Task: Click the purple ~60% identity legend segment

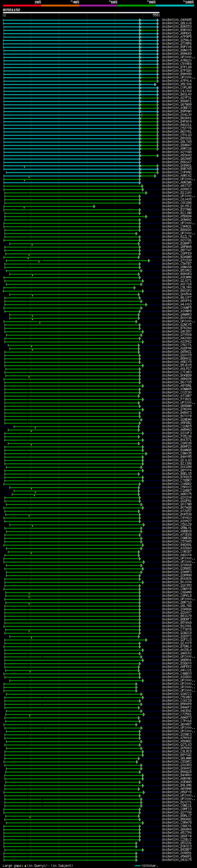Action: [98, 6]
